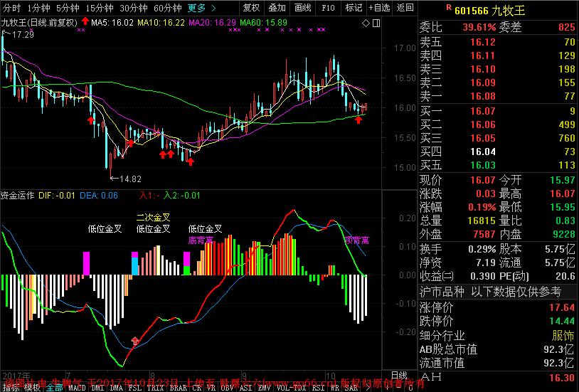Switch to the FSL indicator
Screen dimensions: 579x392
click(x=135, y=388)
